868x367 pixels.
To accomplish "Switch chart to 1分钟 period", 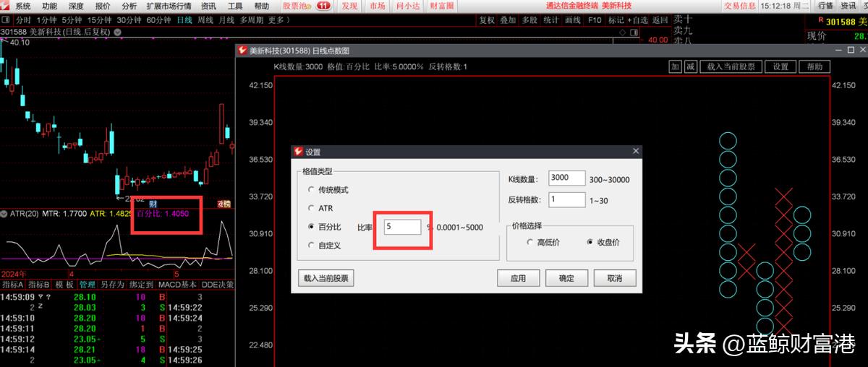I will (46, 20).
